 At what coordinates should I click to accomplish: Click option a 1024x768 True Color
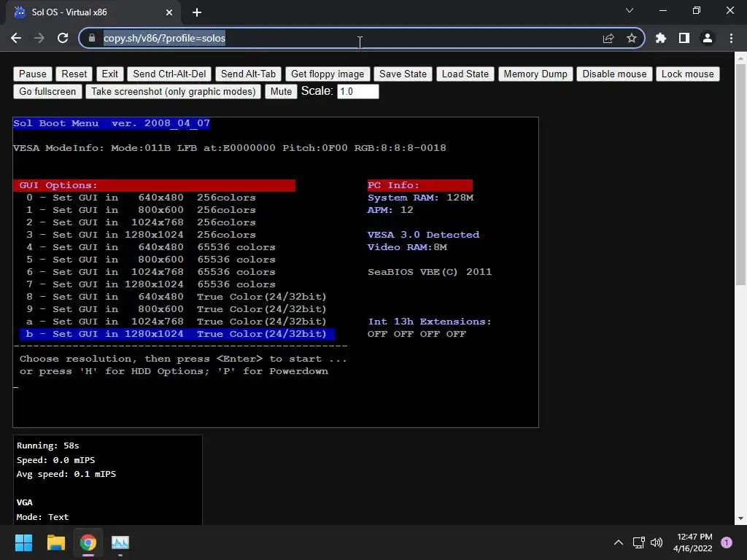coord(177,322)
